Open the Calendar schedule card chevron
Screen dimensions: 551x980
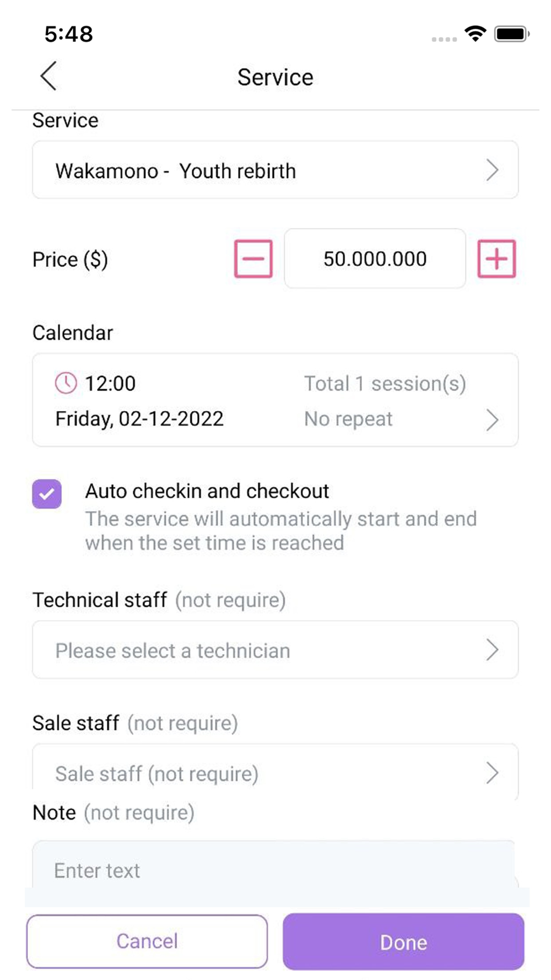pos(492,420)
